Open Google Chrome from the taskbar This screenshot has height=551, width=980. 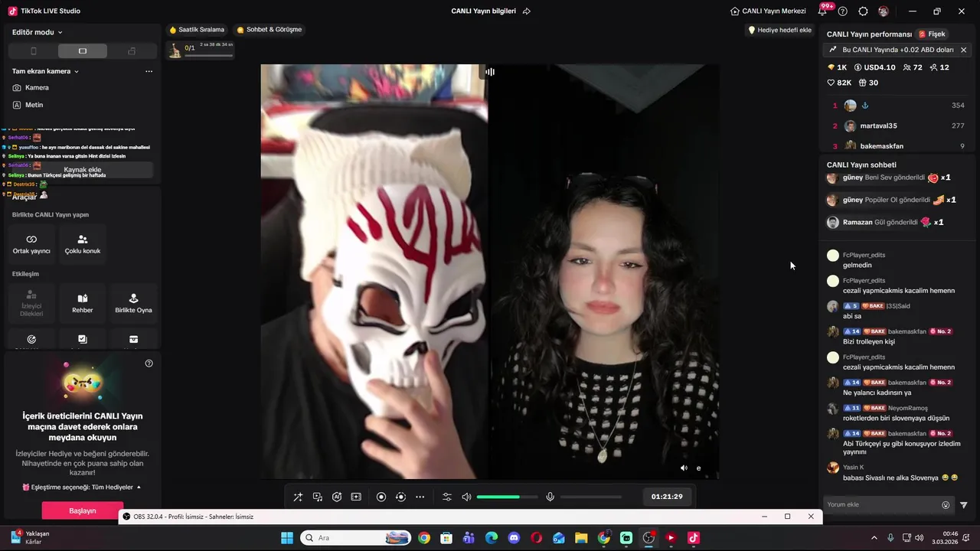(424, 538)
